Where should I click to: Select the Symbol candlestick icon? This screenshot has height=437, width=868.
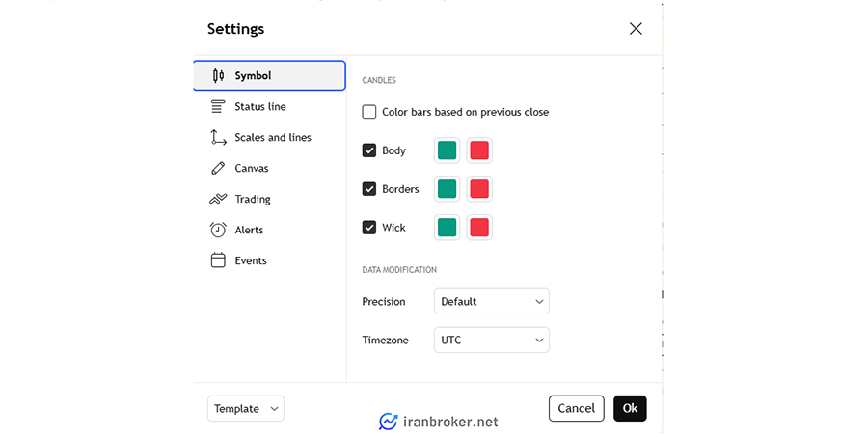coord(218,75)
